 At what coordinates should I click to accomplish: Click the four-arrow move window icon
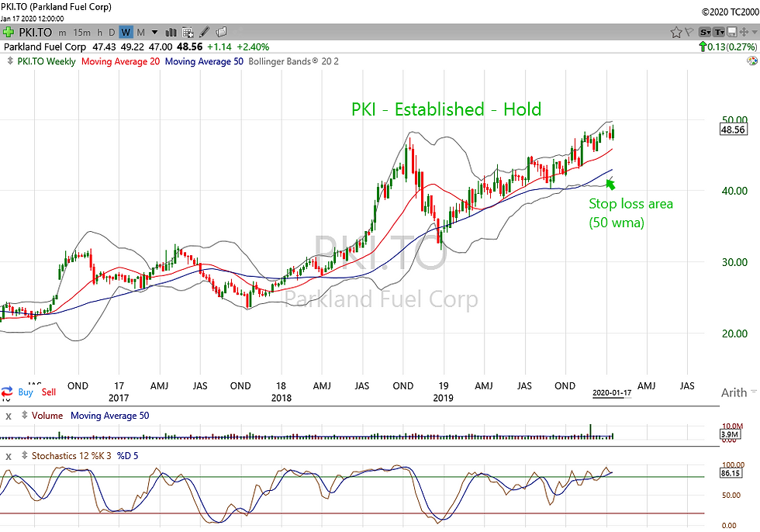pos(744,33)
